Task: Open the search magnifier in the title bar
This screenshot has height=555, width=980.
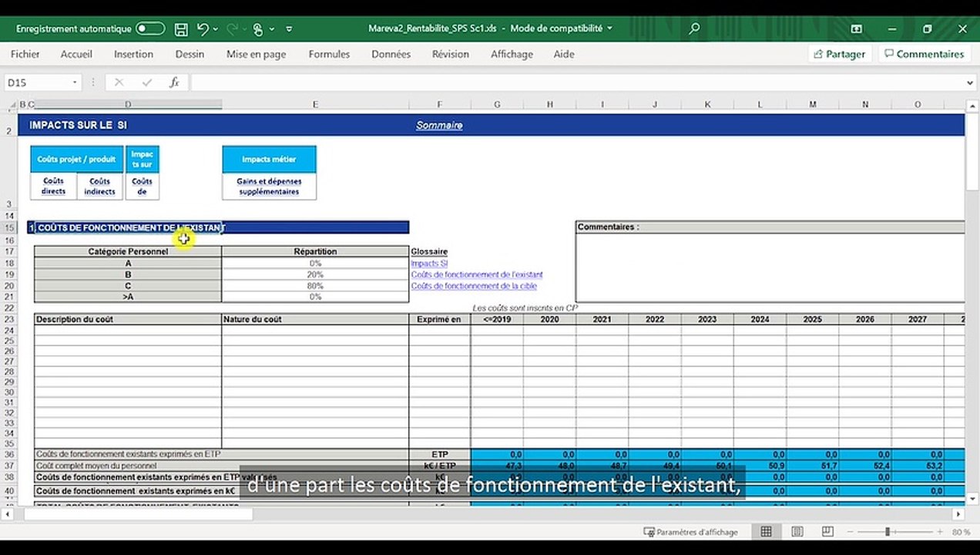Action: (694, 29)
